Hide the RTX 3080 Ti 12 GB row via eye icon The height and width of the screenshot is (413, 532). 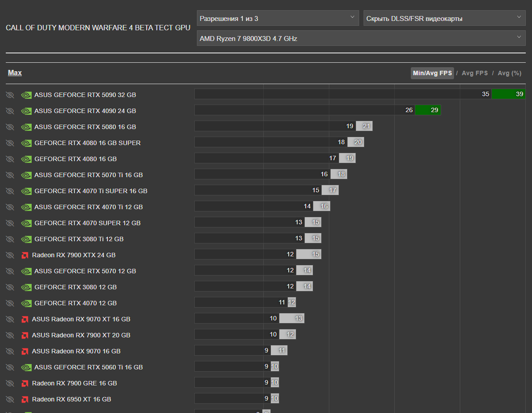pos(10,239)
